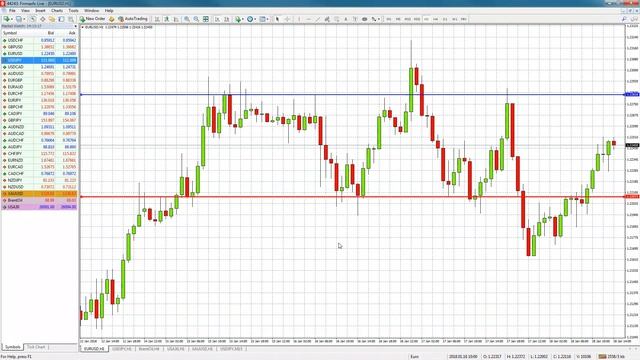Select the Text drawing tool

pos(346,19)
